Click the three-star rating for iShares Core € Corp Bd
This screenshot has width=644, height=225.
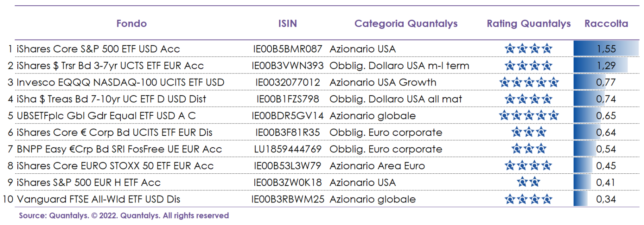[528, 132]
